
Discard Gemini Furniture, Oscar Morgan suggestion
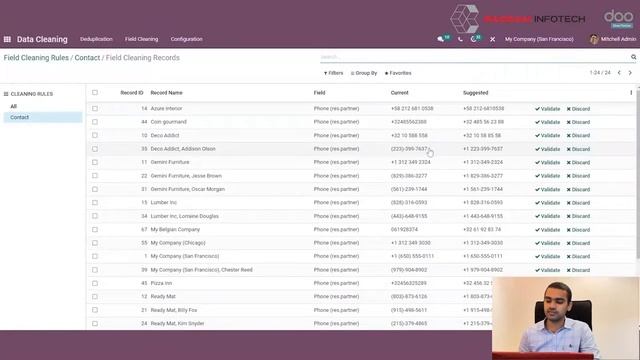click(578, 189)
